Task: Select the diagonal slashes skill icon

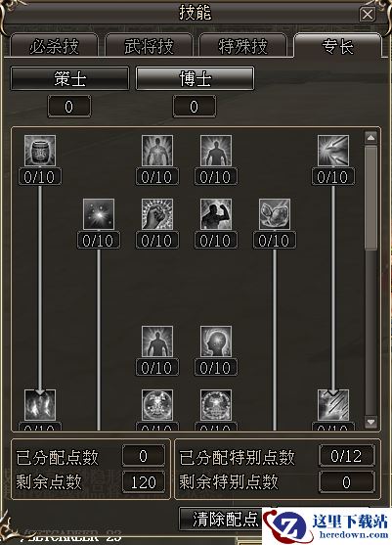Action: click(333, 405)
